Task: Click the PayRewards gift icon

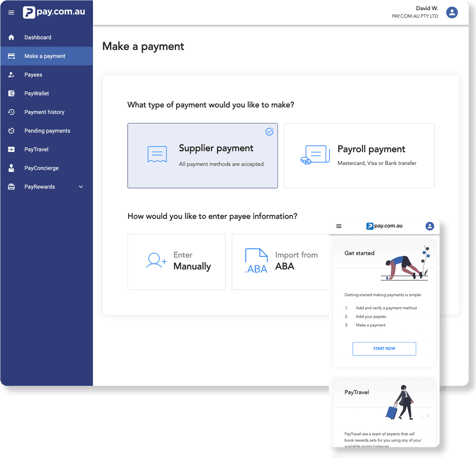Action: pyautogui.click(x=11, y=187)
